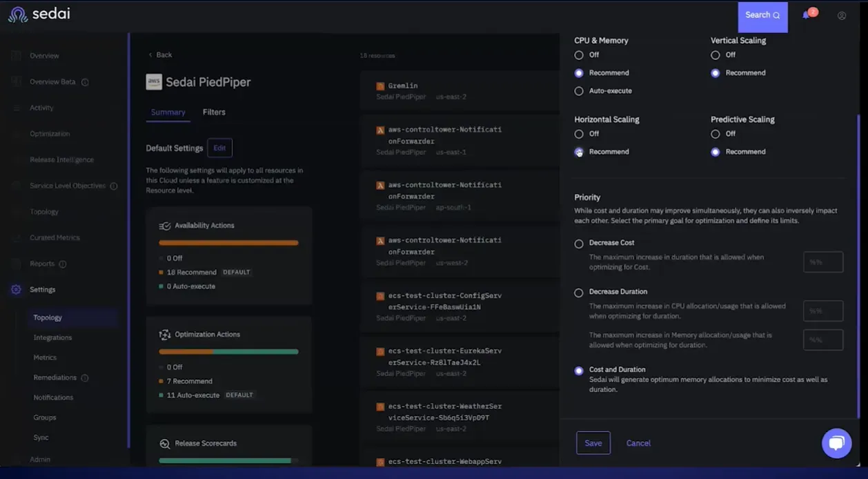Click the Release Scorecards progress bar
Image resolution: width=868 pixels, height=479 pixels.
(x=228, y=460)
